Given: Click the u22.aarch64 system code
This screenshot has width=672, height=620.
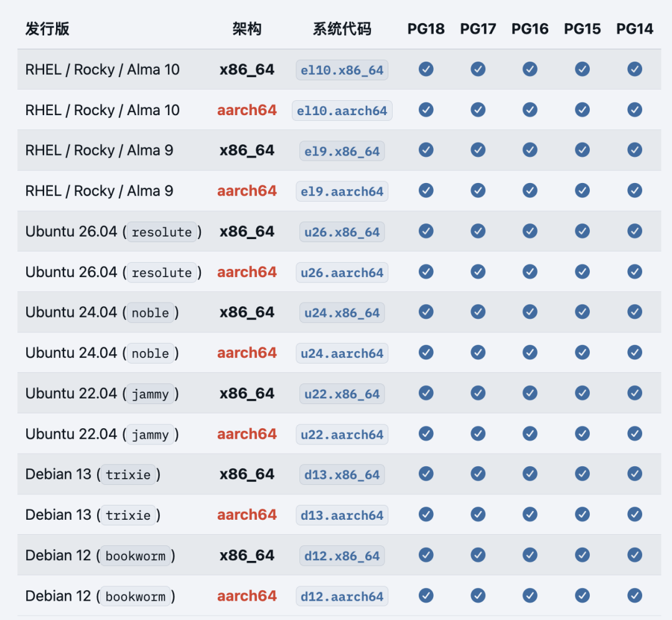Looking at the screenshot, I should pyautogui.click(x=342, y=434).
